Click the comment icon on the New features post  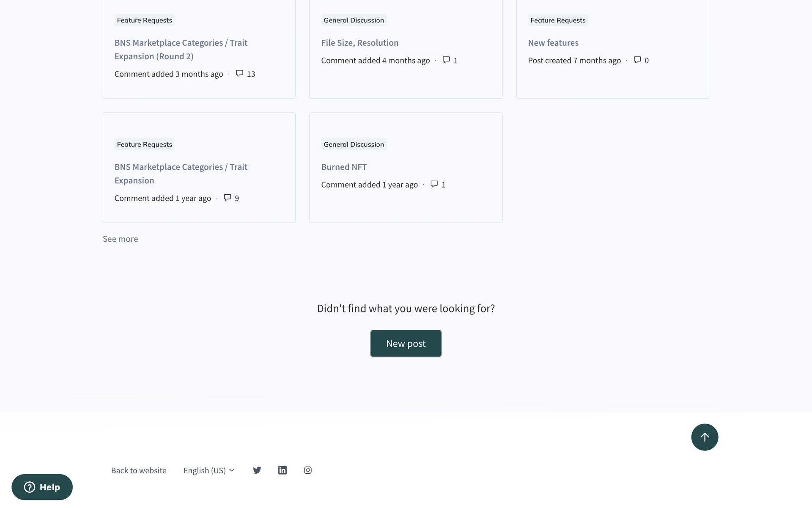[x=637, y=60]
